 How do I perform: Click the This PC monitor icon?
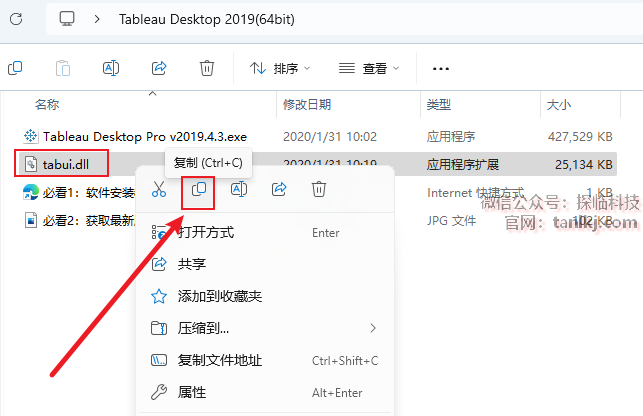coord(67,19)
